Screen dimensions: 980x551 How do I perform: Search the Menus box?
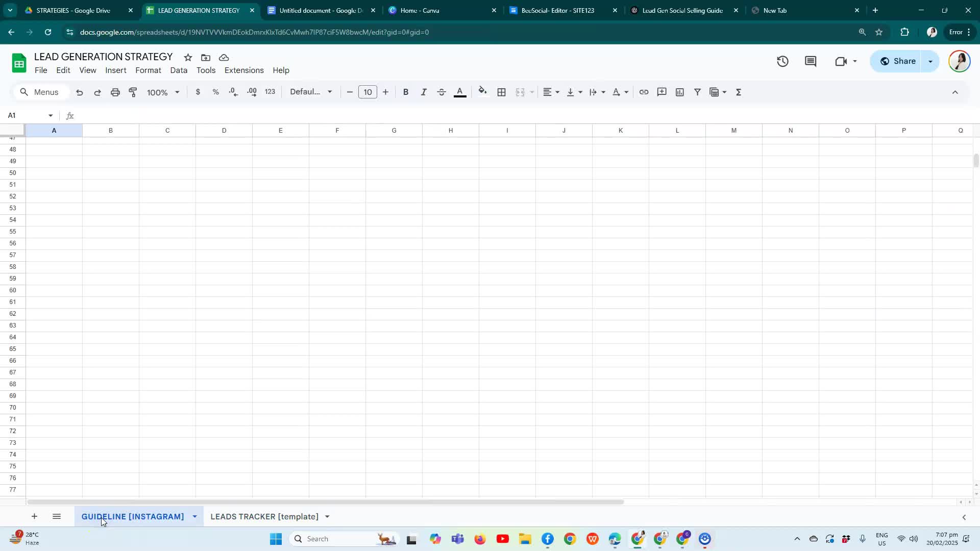point(40,92)
